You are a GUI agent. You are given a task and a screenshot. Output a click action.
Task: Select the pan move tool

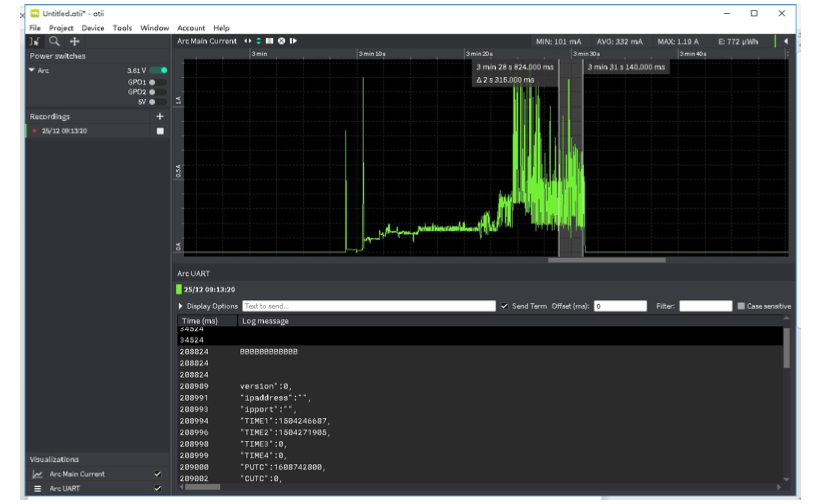pos(74,41)
